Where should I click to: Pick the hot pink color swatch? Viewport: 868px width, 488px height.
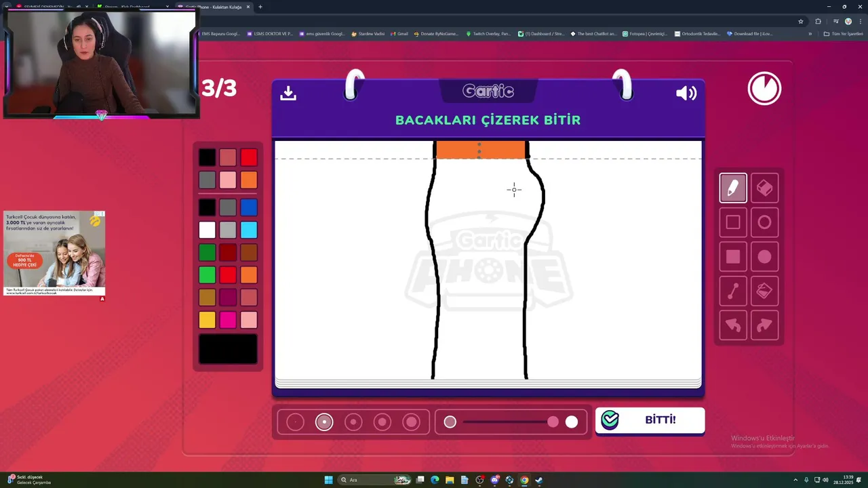click(228, 320)
